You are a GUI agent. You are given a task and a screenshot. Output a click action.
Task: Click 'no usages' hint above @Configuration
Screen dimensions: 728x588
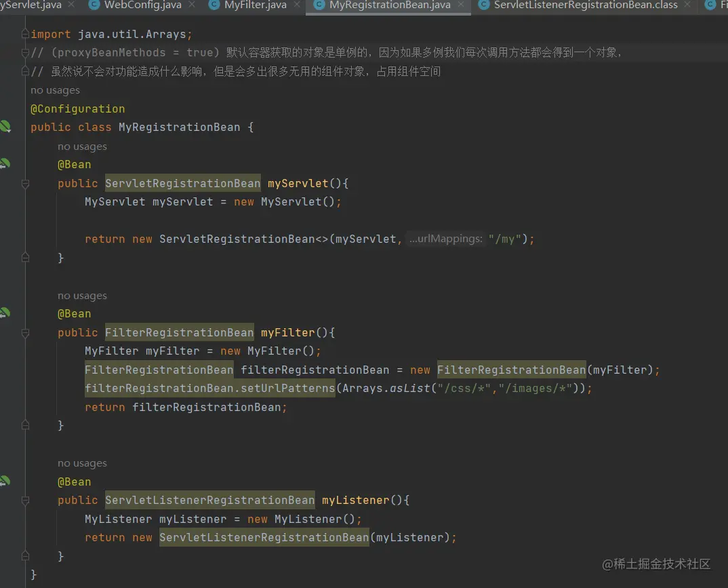[x=56, y=90]
